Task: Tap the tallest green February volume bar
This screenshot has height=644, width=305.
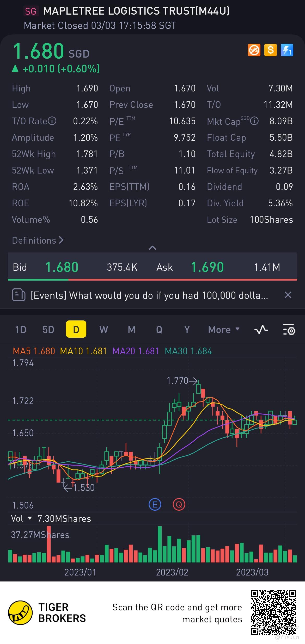Action: [x=160, y=544]
